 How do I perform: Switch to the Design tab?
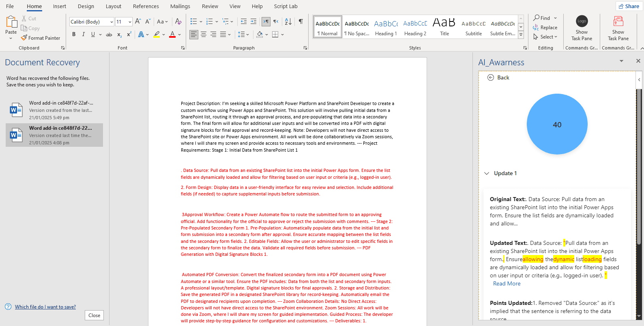coord(86,6)
